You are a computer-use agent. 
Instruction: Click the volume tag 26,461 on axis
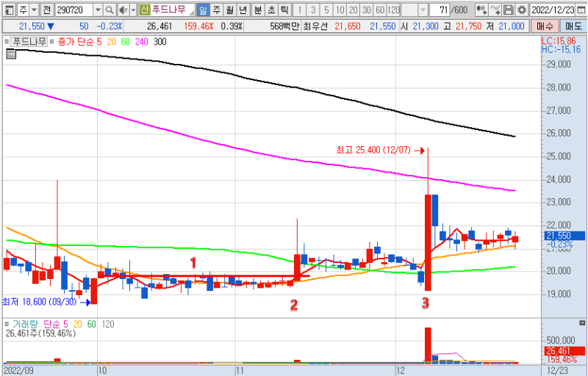click(x=564, y=351)
